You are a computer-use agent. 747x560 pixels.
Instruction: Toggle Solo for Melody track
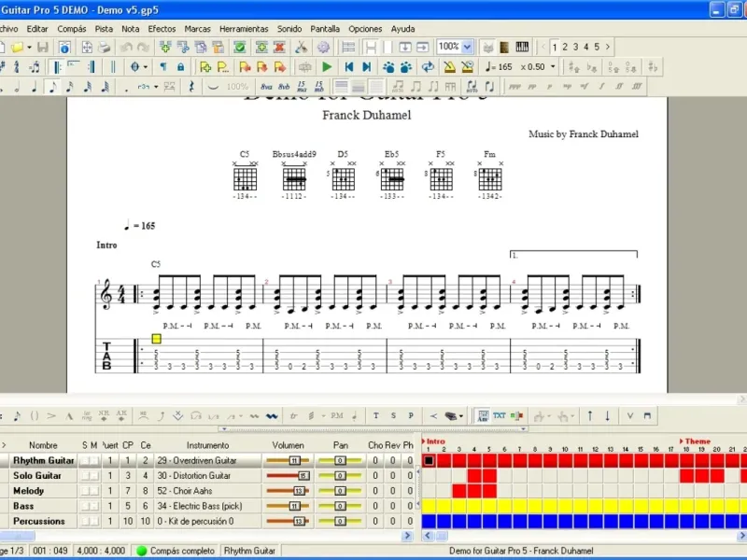84,491
